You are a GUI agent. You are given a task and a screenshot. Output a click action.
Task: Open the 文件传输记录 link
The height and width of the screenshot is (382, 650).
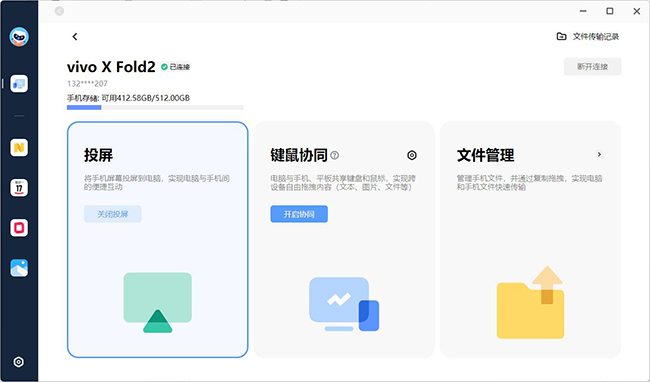(596, 36)
